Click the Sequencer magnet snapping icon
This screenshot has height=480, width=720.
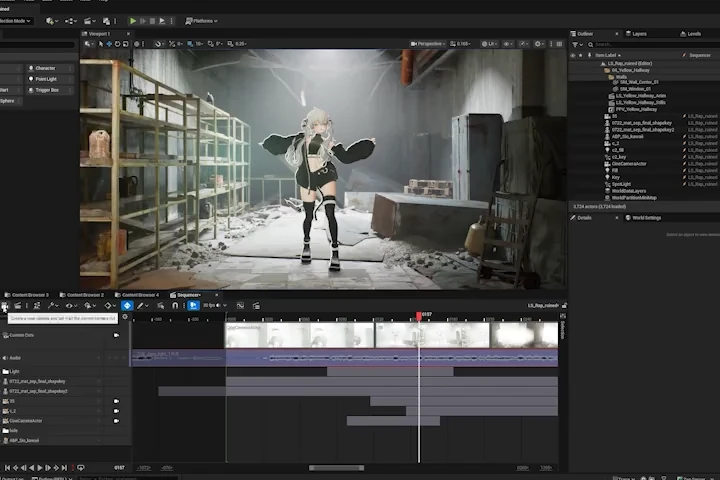click(x=175, y=305)
